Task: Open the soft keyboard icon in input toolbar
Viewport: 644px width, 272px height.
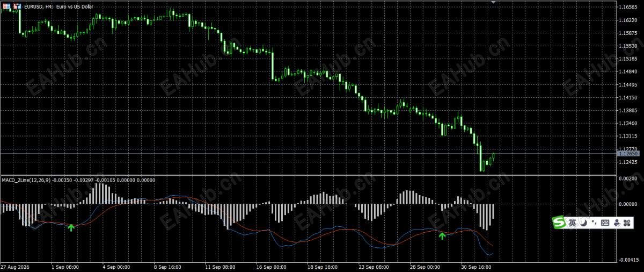Action: pos(605,223)
